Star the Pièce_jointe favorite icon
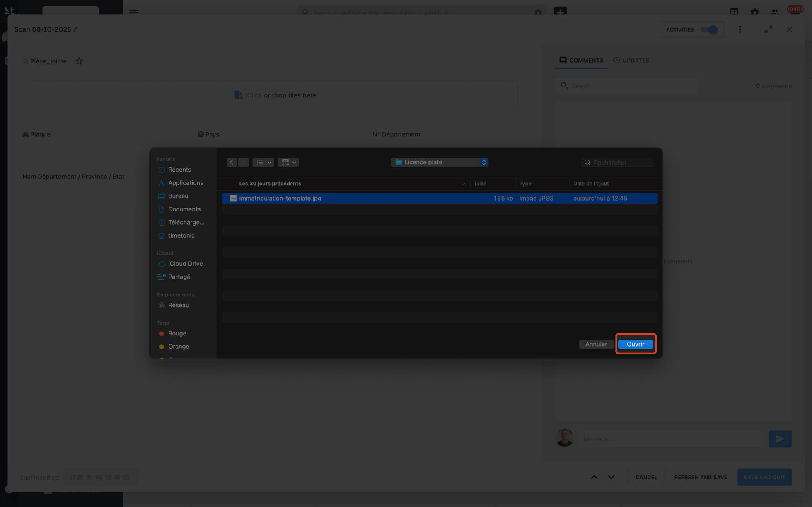 [79, 61]
